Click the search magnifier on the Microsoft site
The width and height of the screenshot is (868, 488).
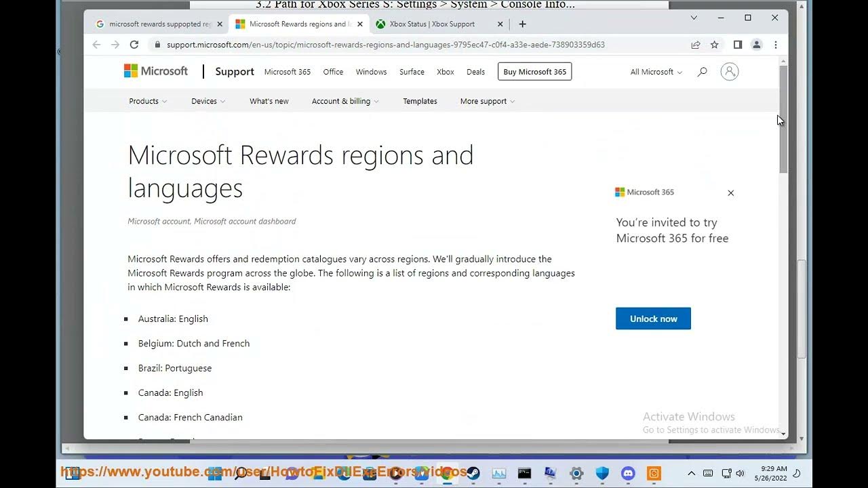[x=703, y=72]
